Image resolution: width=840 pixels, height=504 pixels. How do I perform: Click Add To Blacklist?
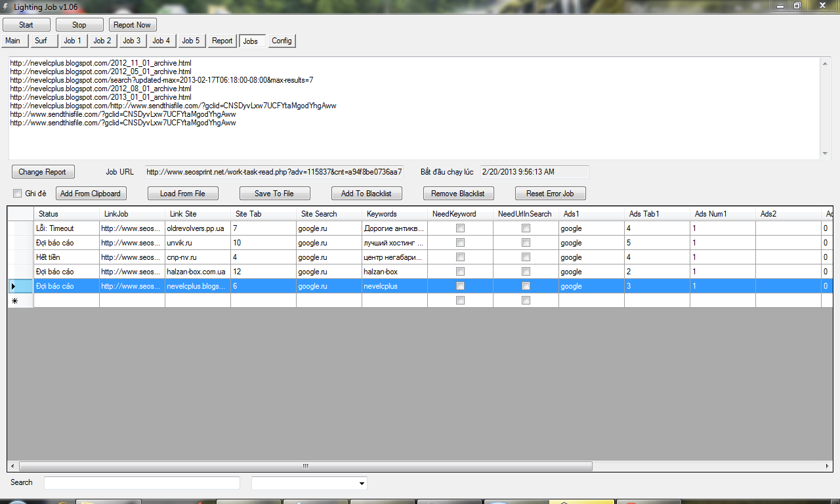click(x=366, y=194)
